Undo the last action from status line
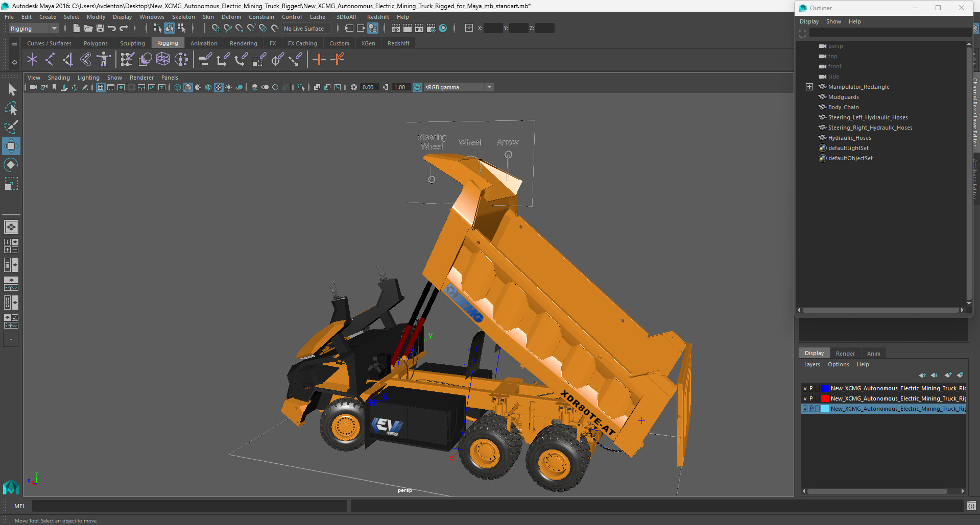980x525 pixels. click(112, 29)
